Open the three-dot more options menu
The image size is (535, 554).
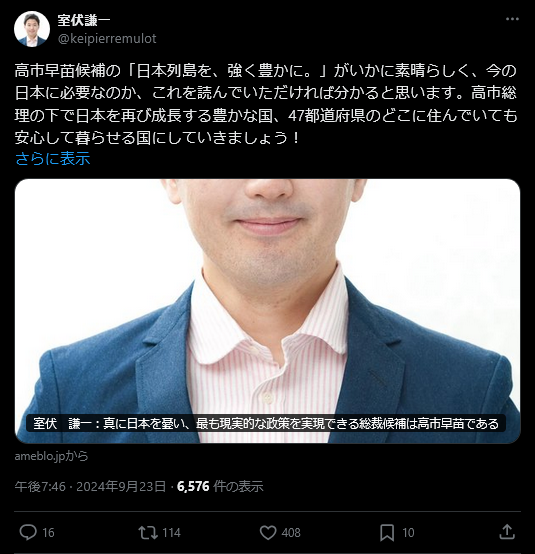512,19
